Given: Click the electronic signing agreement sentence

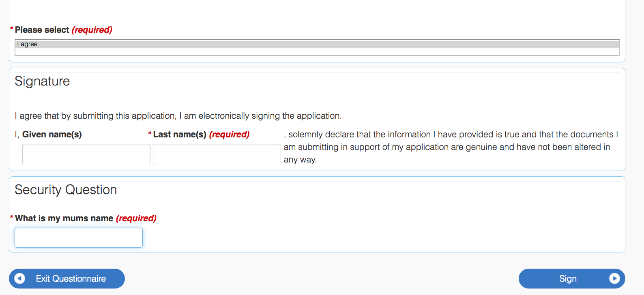Looking at the screenshot, I should 178,116.
